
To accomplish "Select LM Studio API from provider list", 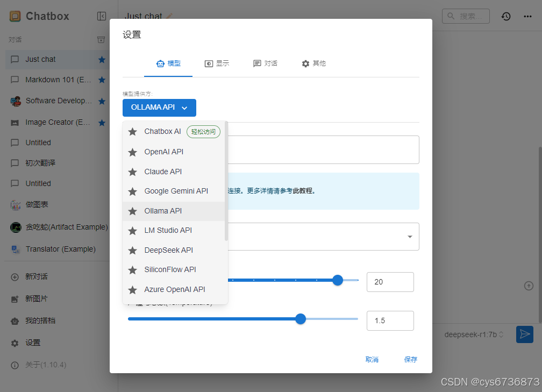I will (174, 231).
